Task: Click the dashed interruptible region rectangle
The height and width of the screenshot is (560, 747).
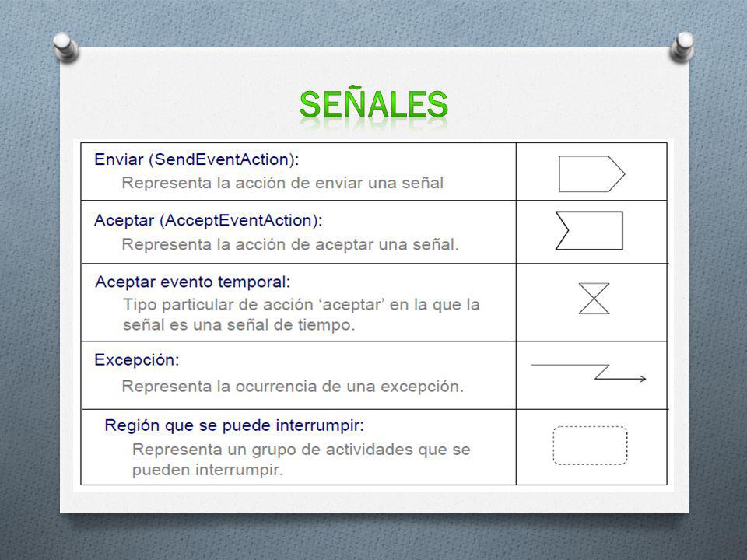Action: [591, 445]
